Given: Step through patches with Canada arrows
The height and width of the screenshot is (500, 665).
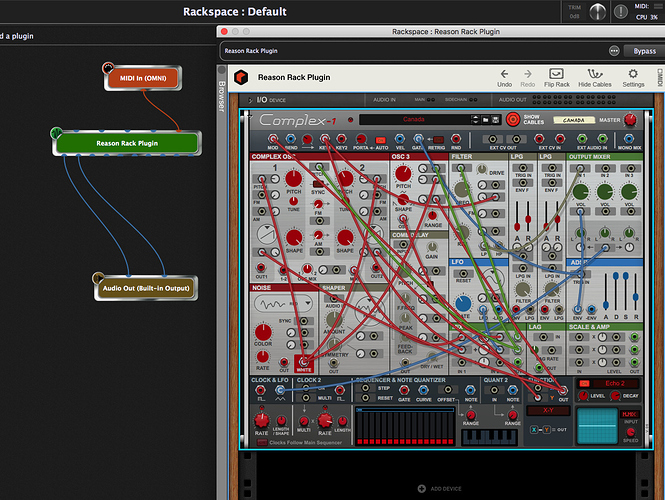Looking at the screenshot, I should point(475,120).
